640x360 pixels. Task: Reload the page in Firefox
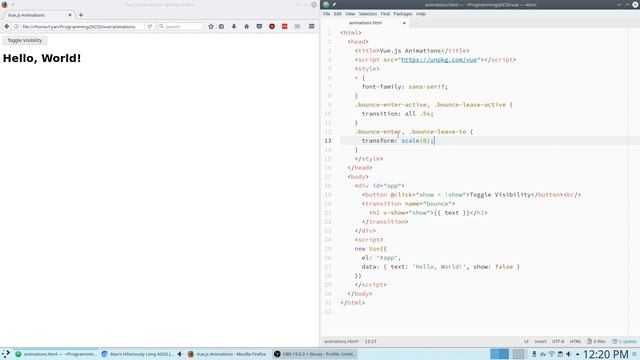[x=150, y=27]
